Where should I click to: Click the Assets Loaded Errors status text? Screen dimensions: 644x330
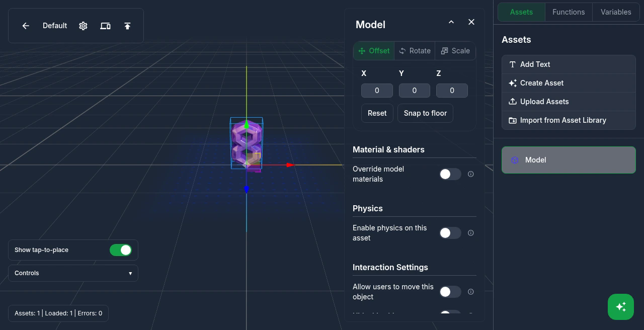(x=58, y=313)
